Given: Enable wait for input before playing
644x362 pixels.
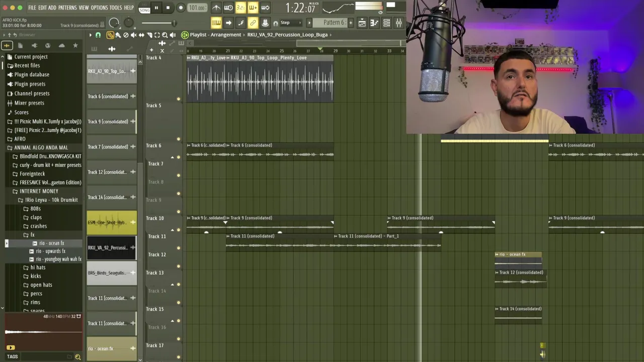Looking at the screenshot, I should tap(228, 8).
